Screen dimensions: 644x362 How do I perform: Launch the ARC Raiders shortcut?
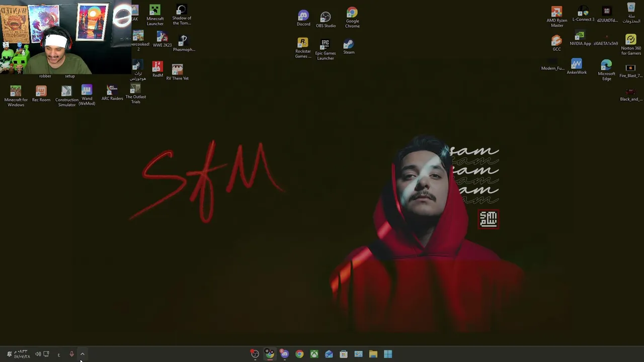point(112,93)
